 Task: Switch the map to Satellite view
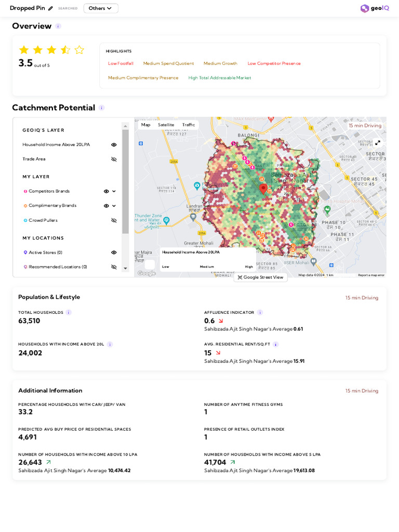[x=166, y=125]
